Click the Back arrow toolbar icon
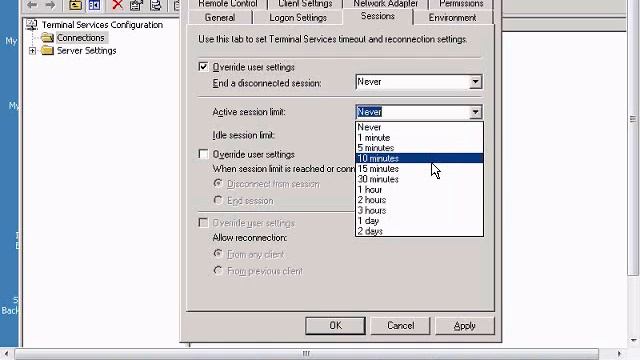Viewport: 640px width, 360px height. (x=32, y=5)
